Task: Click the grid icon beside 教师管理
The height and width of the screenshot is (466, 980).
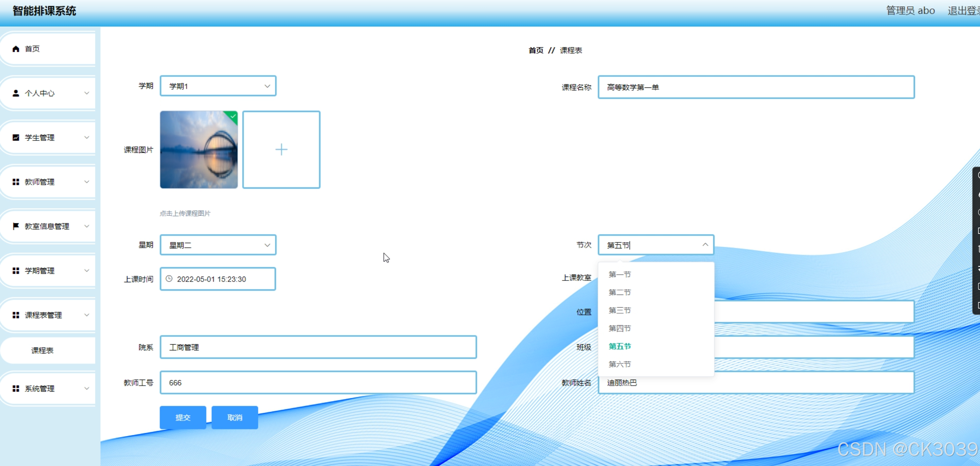Action: [x=16, y=182]
